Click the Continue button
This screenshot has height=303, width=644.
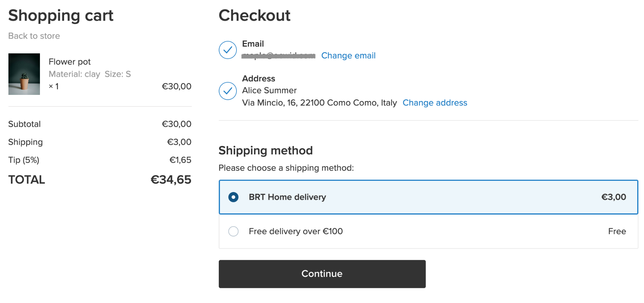[322, 274]
